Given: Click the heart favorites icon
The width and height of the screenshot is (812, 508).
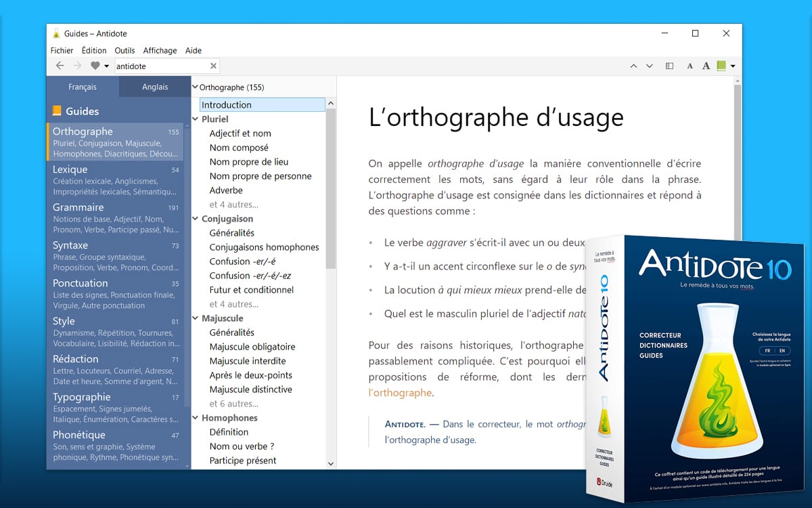Looking at the screenshot, I should coord(95,66).
